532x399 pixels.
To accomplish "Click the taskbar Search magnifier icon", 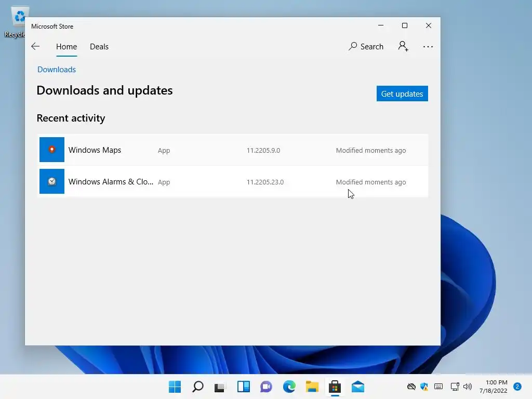I will tap(198, 387).
